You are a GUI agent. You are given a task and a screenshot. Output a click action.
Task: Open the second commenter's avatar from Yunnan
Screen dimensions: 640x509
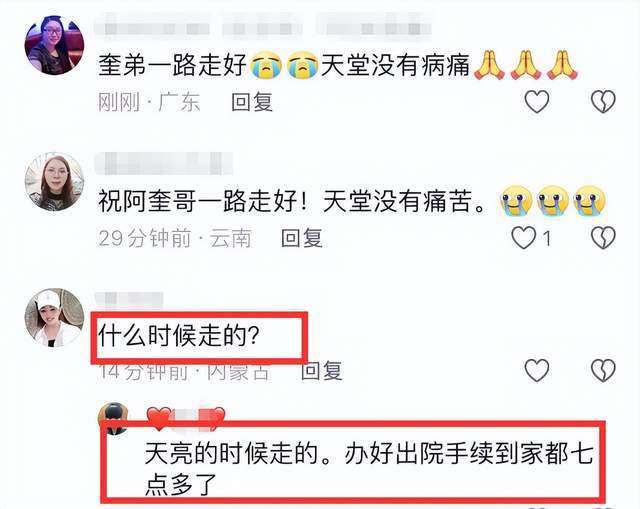pos(54,182)
